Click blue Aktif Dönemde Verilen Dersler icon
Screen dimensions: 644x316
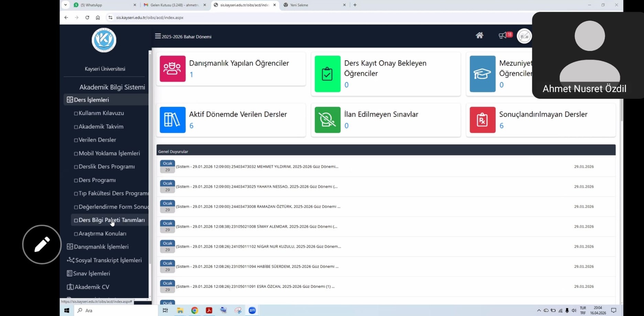tap(173, 120)
